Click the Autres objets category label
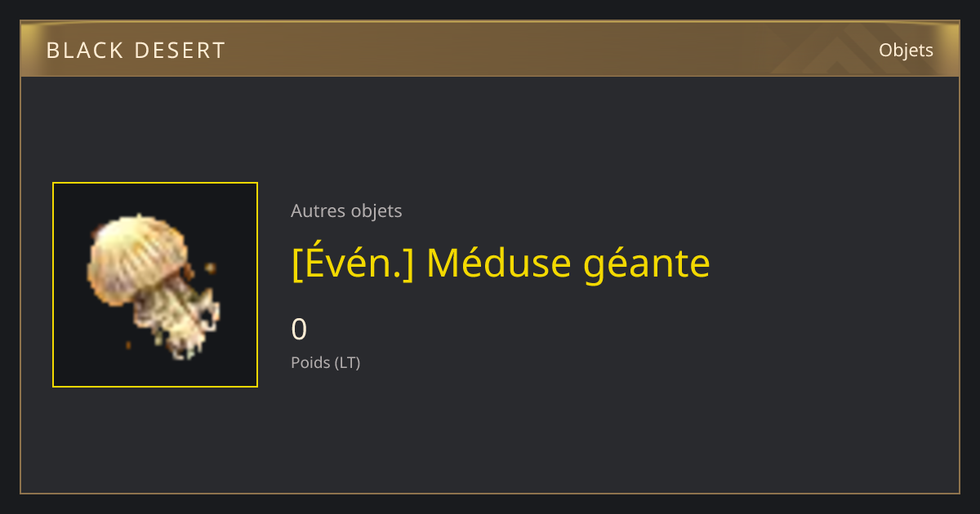 pos(346,210)
